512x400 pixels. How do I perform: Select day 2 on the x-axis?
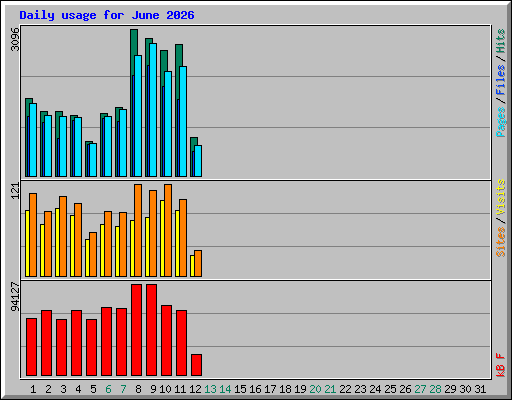[x=48, y=389]
